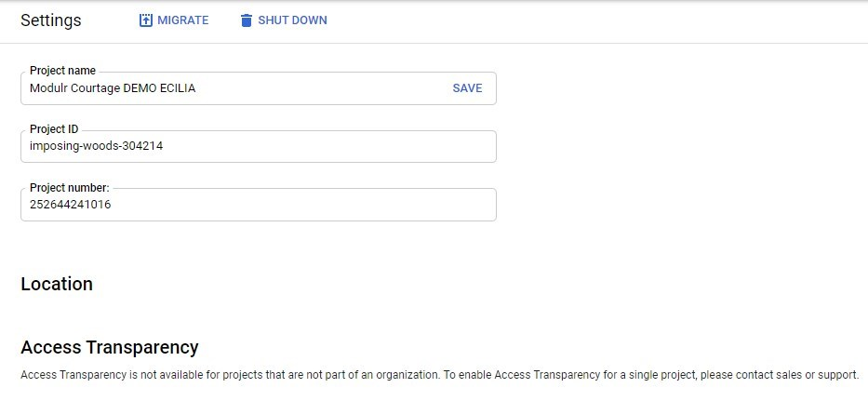Click the '252644241016' number value
Screen dimensions: 868x401
(x=71, y=205)
